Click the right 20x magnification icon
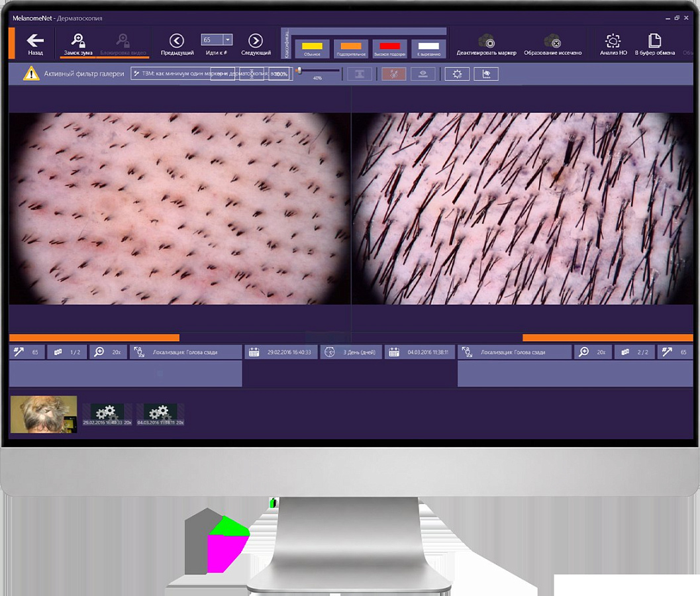Screen dimensions: 700x596 coord(583,352)
